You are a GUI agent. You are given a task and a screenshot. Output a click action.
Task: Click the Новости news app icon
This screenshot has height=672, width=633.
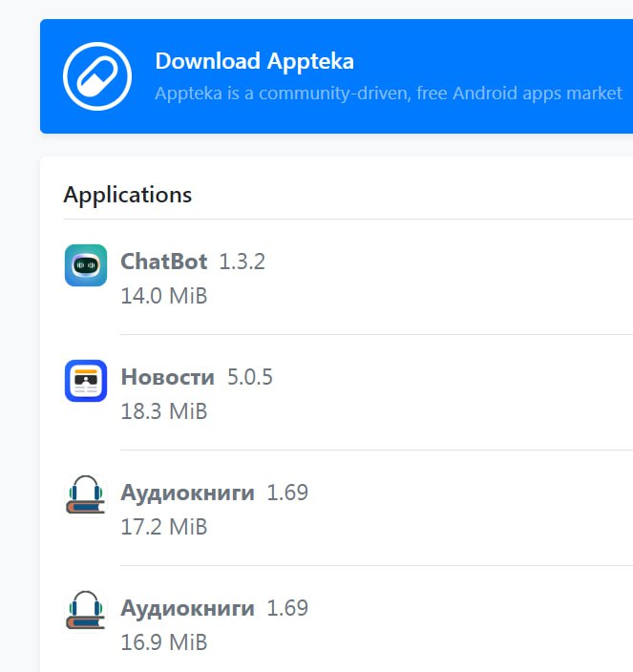tap(86, 381)
